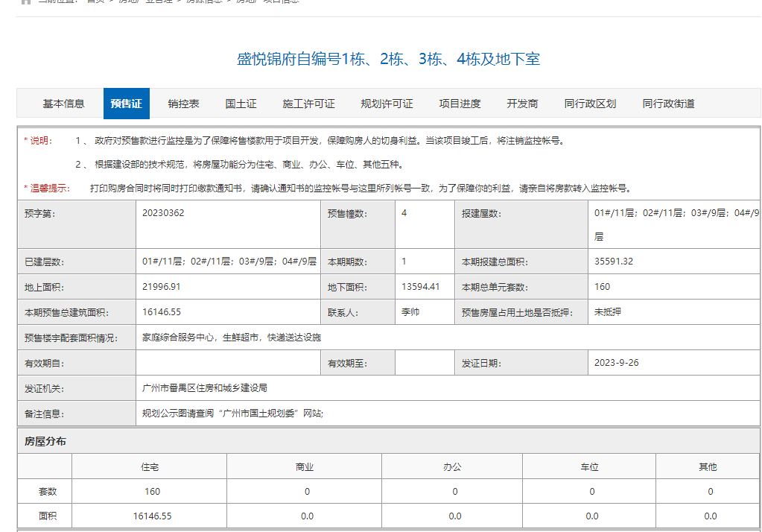
Task: Select the 已建层数 label cell
Action: [77, 262]
